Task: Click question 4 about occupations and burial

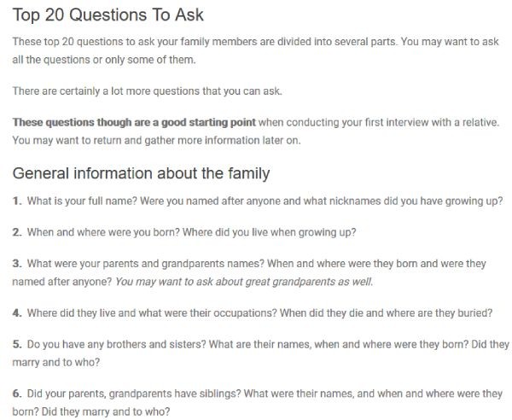Action: click(x=253, y=313)
